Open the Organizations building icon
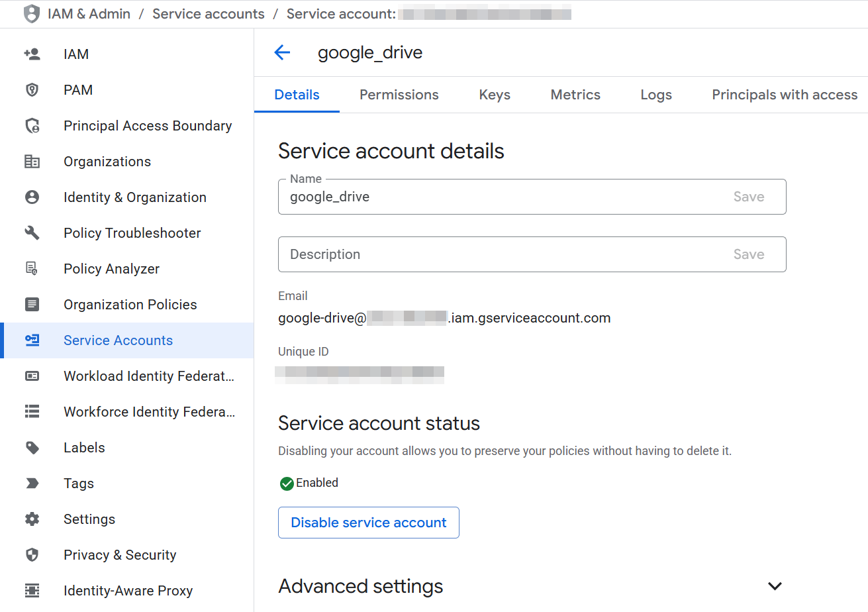The image size is (868, 612). [x=32, y=161]
